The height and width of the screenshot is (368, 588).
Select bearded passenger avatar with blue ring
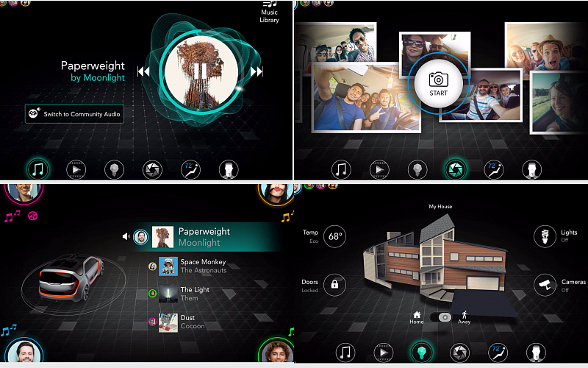24,351
